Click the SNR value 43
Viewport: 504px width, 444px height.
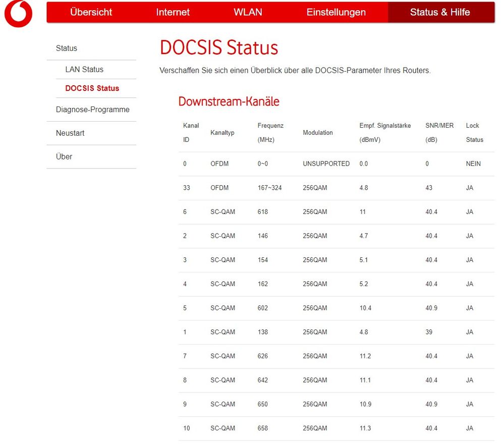(x=429, y=188)
